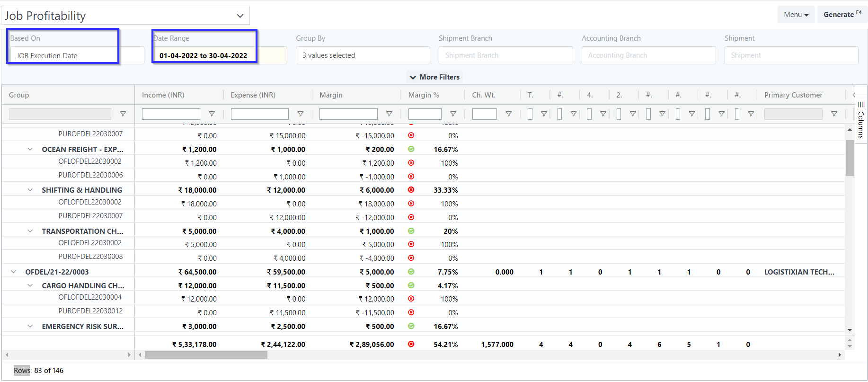This screenshot has width=868, height=382.
Task: Click the Margin % filter text box
Action: [x=425, y=114]
